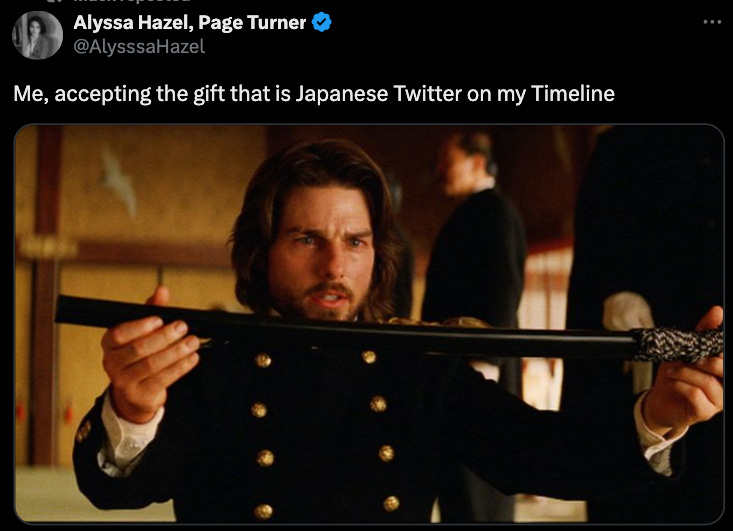Viewport: 733px width, 531px height.
Task: Visit the @AlysssaHazel handle link
Action: 139,46
